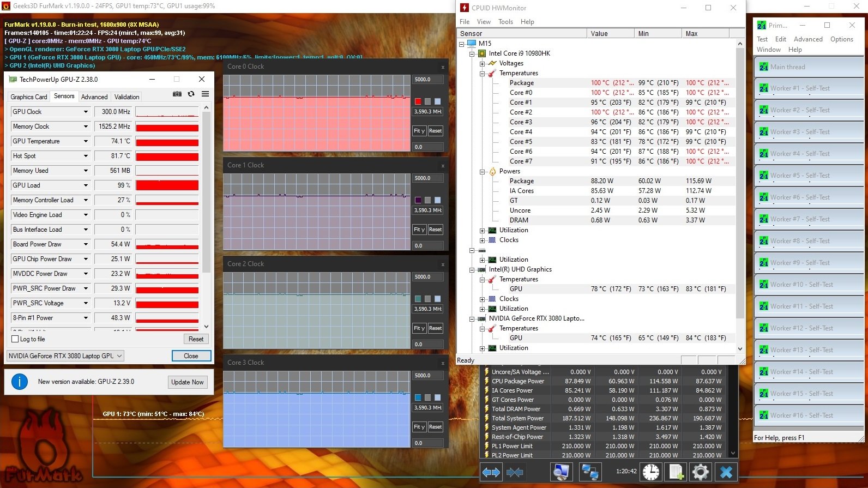Open HWiNFO settings gear icon
The image size is (868, 488).
coord(701,472)
